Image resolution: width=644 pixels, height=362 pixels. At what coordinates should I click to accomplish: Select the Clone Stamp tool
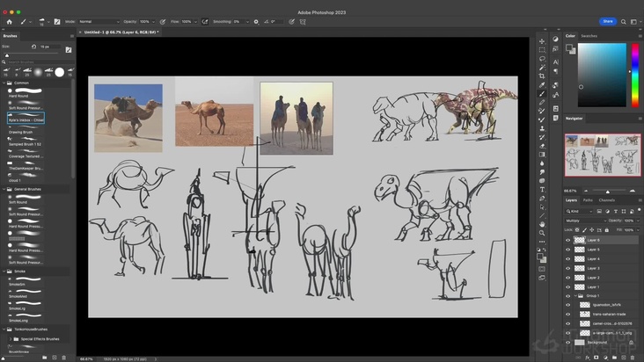pos(542,128)
